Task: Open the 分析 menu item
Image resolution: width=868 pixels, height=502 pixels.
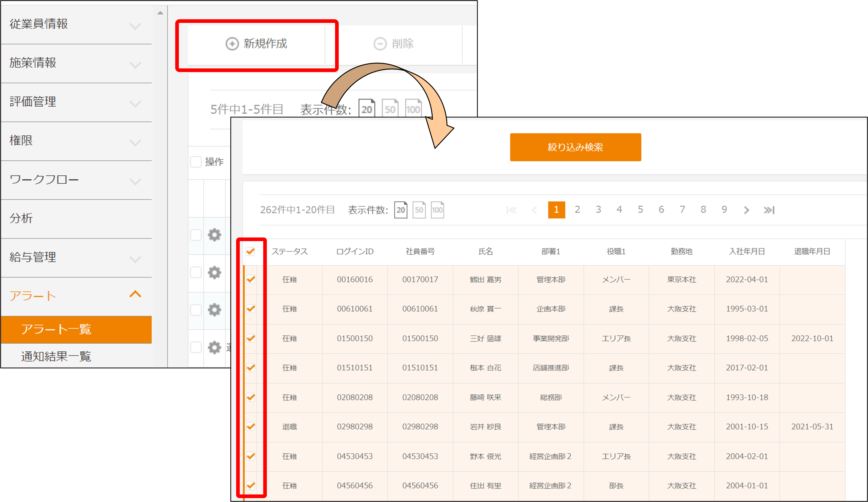Action: [77, 218]
